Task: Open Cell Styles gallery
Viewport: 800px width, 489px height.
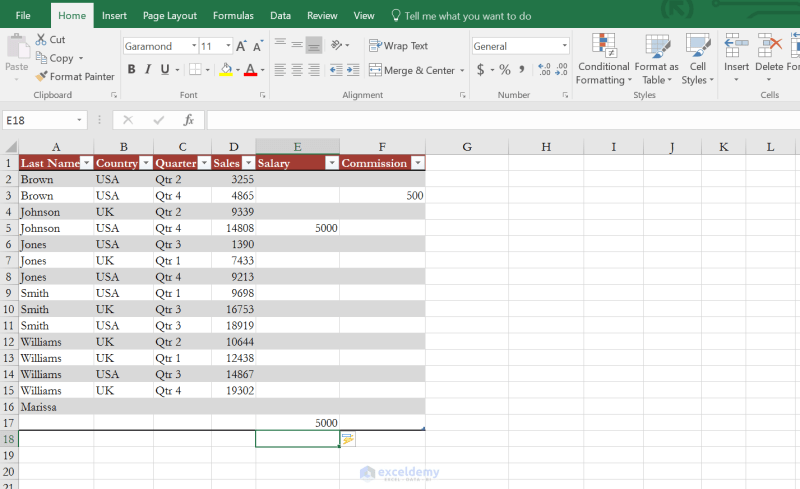Action: (697, 59)
